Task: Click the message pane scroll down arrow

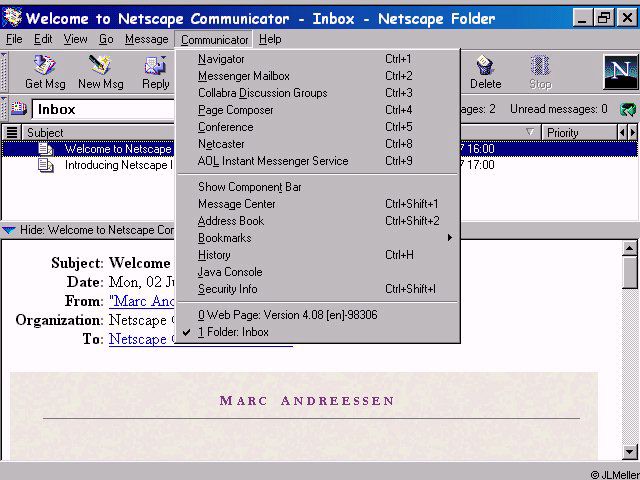Action: [x=630, y=451]
